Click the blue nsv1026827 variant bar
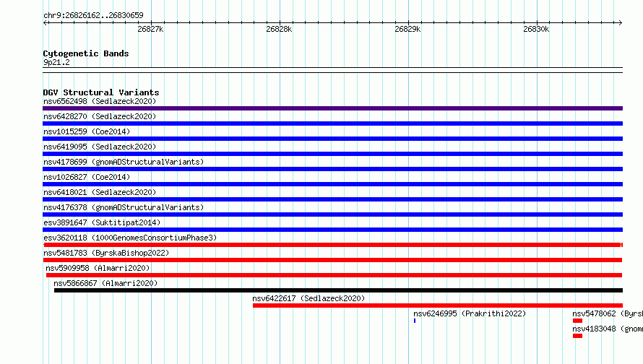This screenshot has height=364, width=643. coord(332,184)
